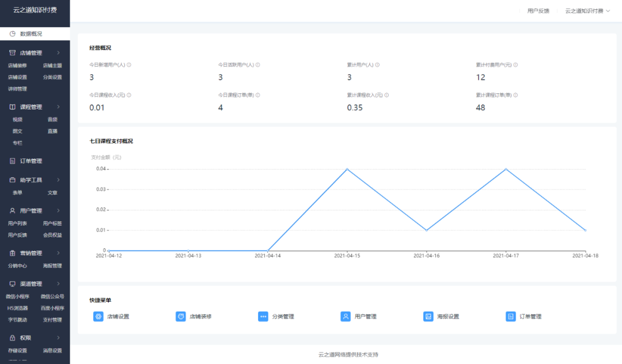Screen dimensions: 622x364
Task: Open 用户标签 in sidebar
Action: 52,223
